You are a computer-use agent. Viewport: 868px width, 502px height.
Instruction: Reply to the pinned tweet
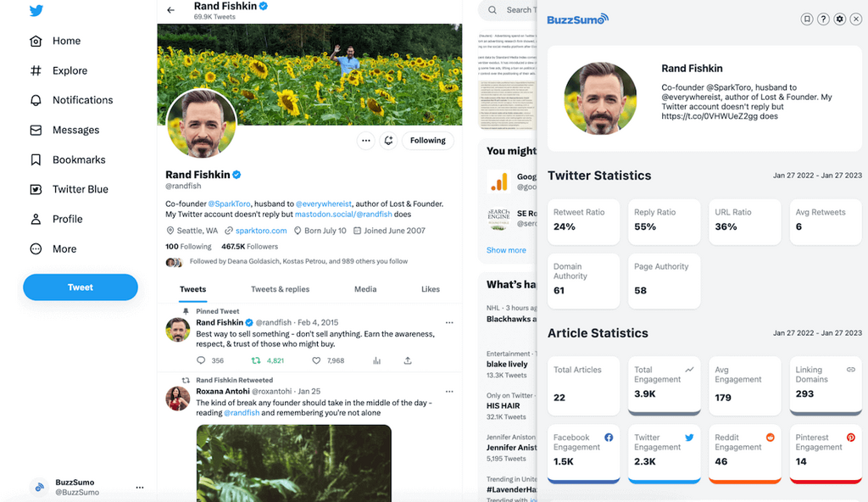click(201, 360)
